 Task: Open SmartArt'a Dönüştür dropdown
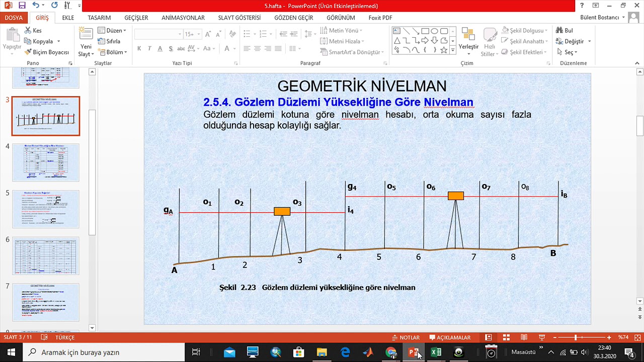tap(352, 52)
